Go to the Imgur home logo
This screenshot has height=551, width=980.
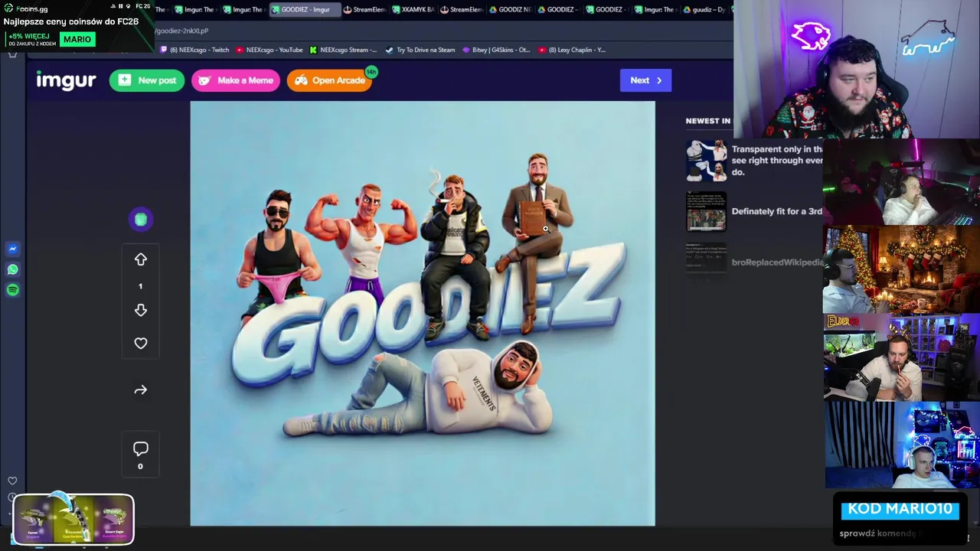(66, 80)
